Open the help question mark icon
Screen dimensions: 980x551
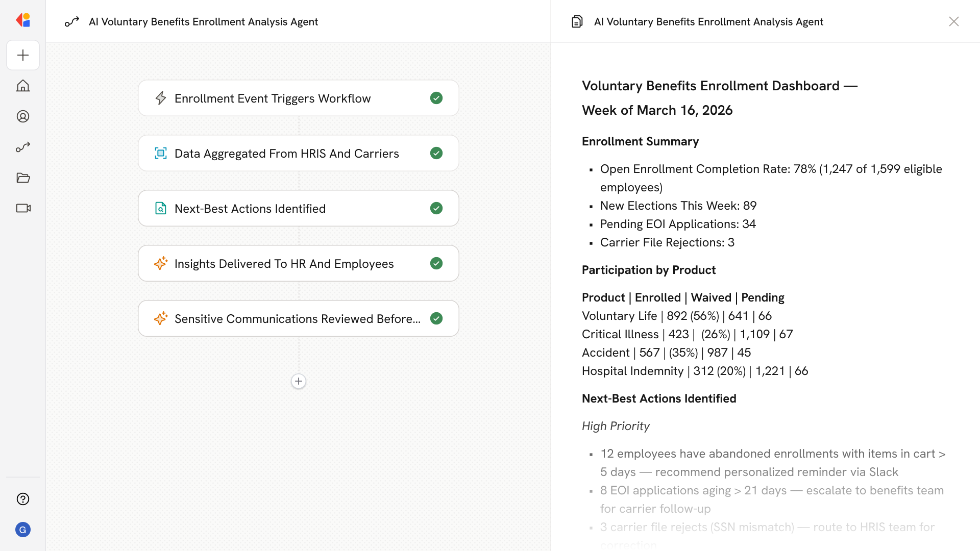pyautogui.click(x=23, y=499)
